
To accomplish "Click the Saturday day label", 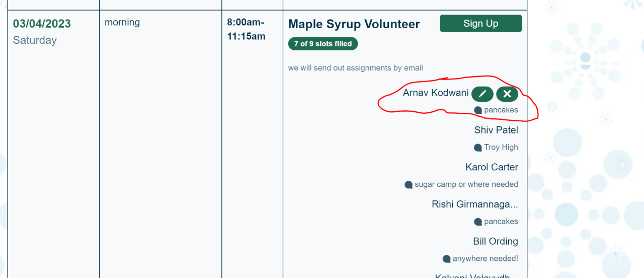I will (35, 40).
